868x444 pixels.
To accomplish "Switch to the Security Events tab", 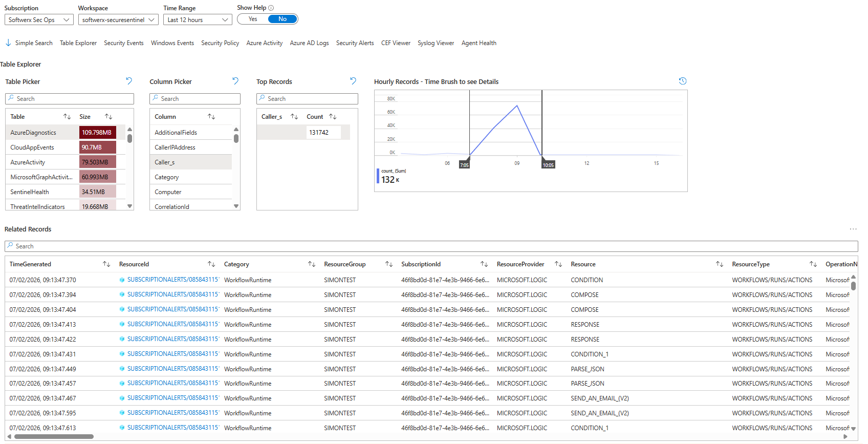I will coord(123,43).
